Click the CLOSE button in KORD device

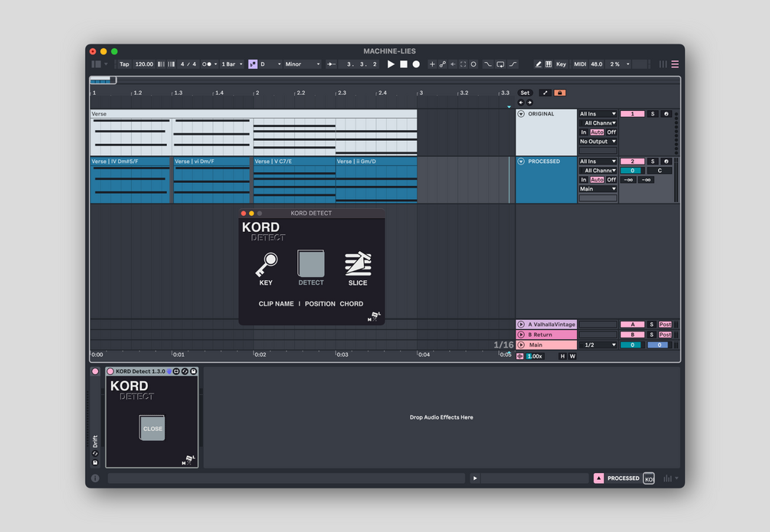coord(152,428)
